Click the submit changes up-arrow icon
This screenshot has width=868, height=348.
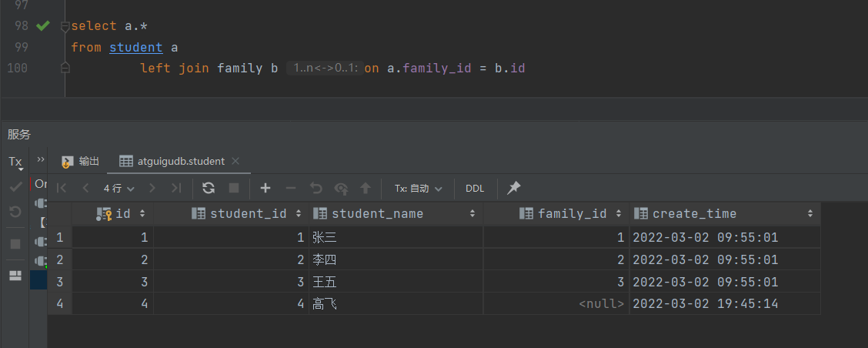pos(366,188)
